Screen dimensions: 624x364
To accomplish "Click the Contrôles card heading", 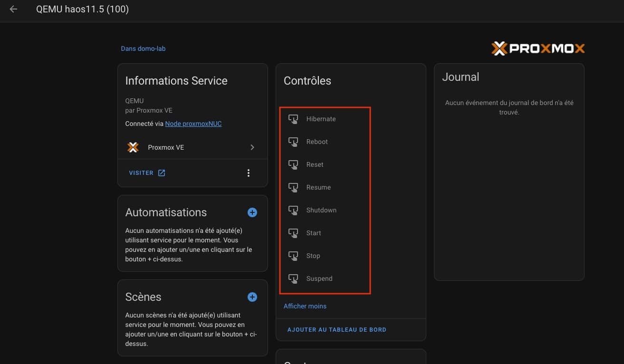I will (x=307, y=81).
